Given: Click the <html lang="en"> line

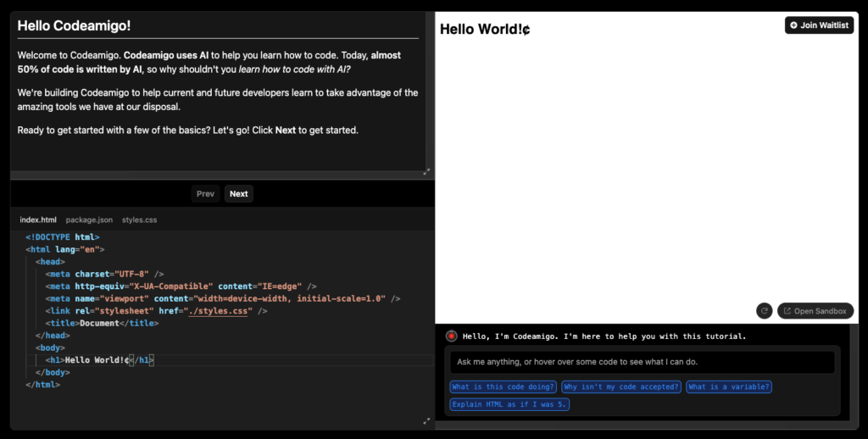Looking at the screenshot, I should pyautogui.click(x=64, y=250).
